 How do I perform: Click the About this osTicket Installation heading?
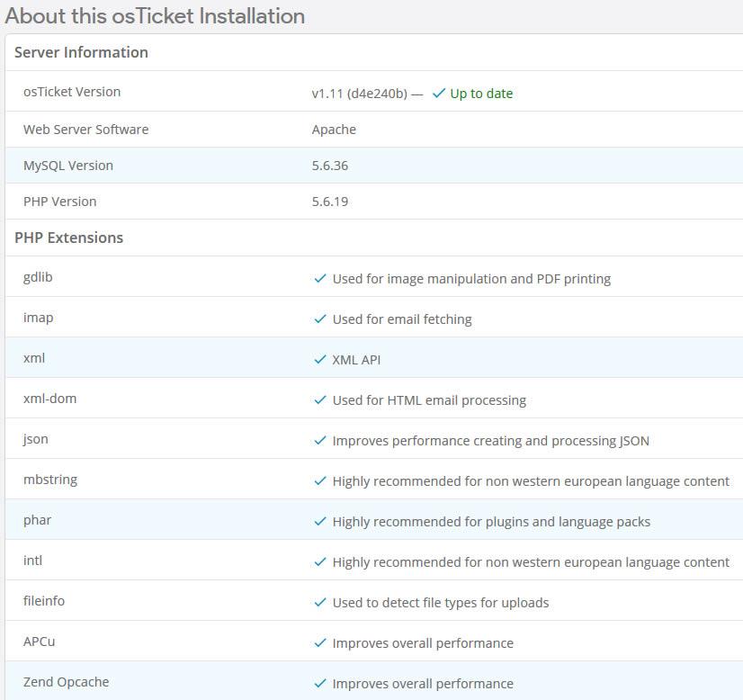155,16
